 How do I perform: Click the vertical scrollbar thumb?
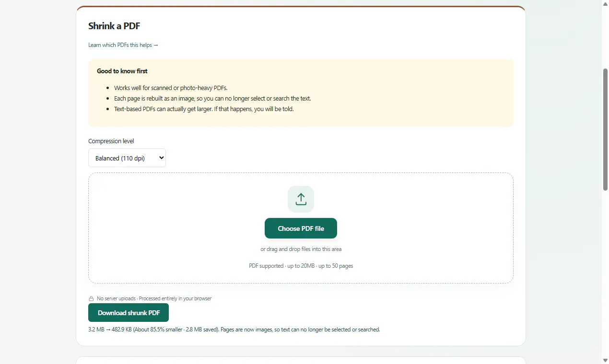tap(605, 129)
